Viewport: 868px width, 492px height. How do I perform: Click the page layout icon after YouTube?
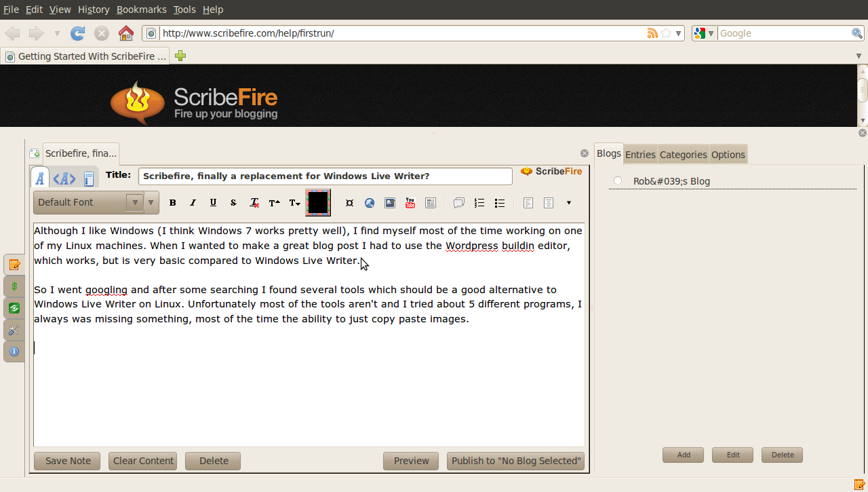pyautogui.click(x=431, y=203)
